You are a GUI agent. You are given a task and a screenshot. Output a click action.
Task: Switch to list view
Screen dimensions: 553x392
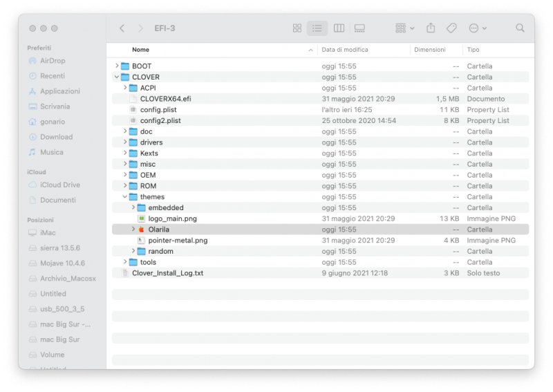pos(317,28)
